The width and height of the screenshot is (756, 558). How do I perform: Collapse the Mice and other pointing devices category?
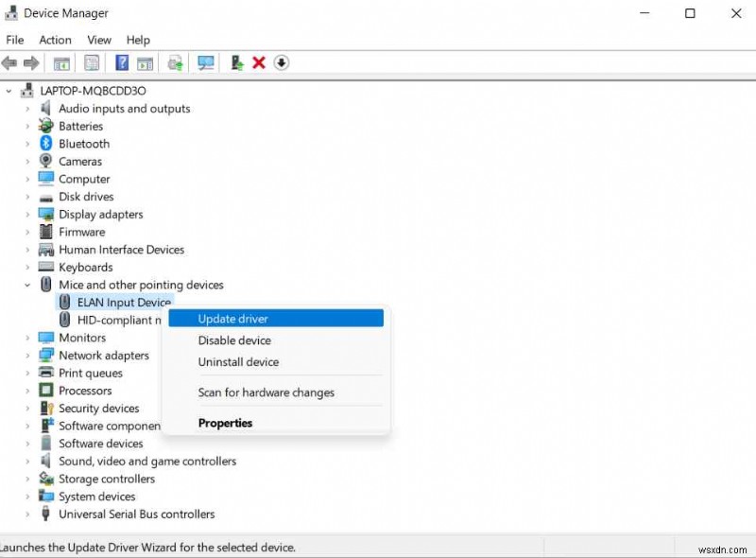[x=26, y=285]
